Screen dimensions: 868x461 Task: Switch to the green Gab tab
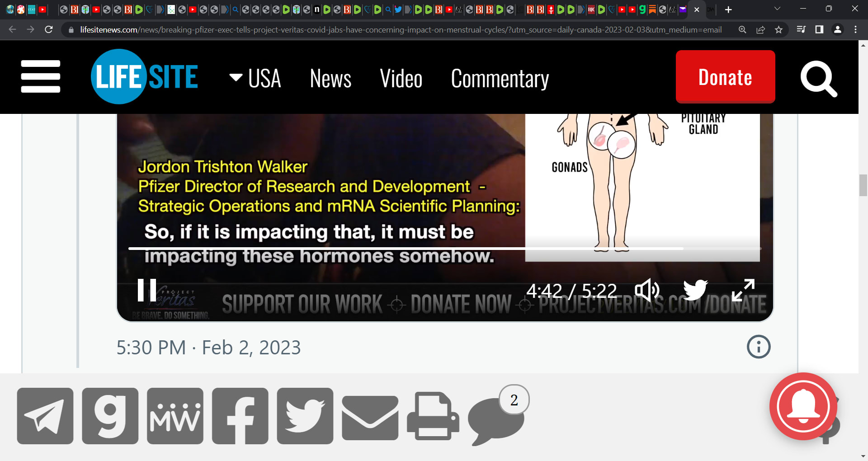[642, 9]
